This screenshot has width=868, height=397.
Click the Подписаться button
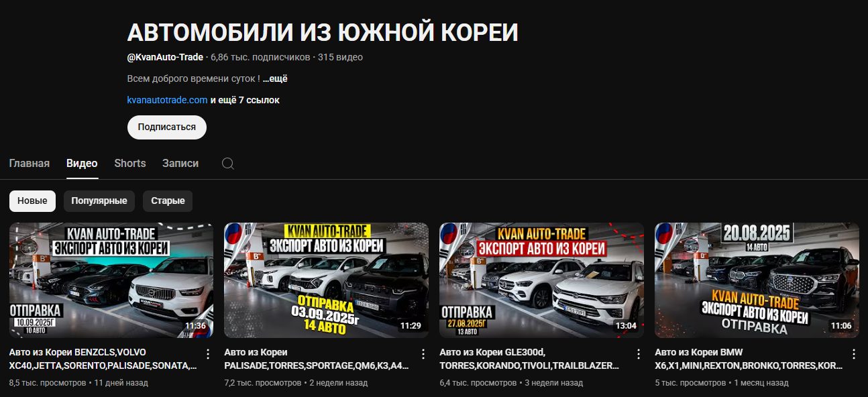167,127
